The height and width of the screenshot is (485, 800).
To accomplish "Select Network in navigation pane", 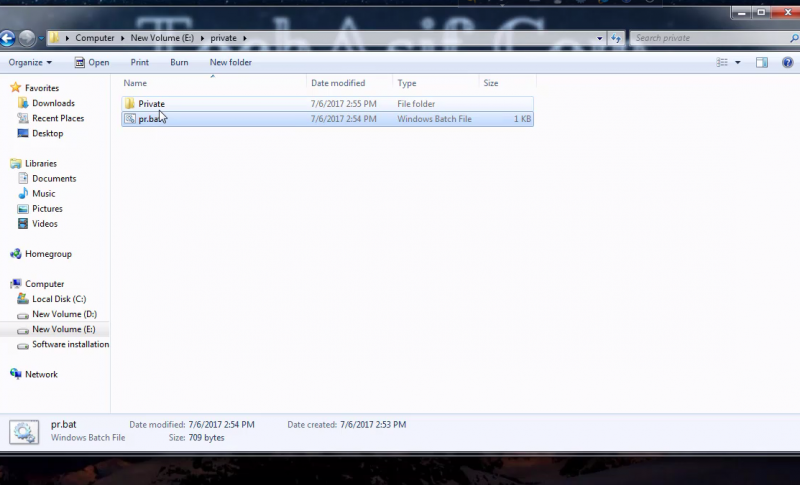I will click(41, 374).
